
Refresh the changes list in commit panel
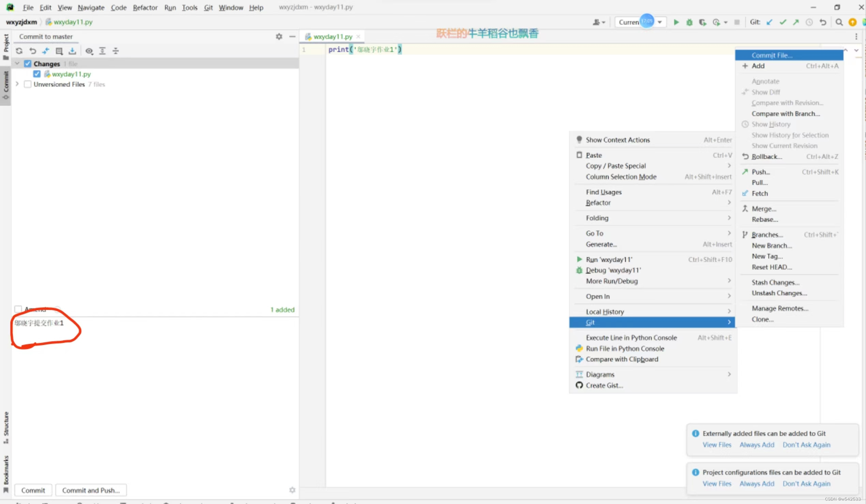19,51
